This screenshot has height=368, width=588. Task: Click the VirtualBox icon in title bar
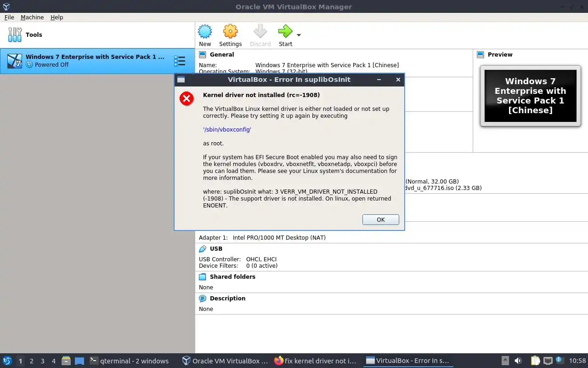pos(6,6)
